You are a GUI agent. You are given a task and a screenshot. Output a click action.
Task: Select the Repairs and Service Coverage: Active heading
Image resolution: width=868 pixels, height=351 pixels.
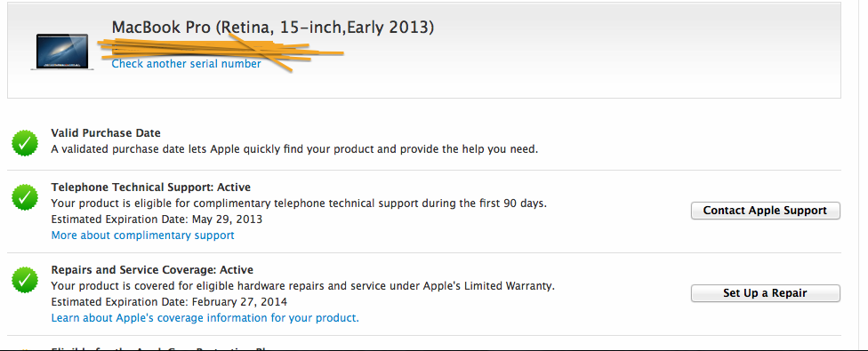point(152,270)
